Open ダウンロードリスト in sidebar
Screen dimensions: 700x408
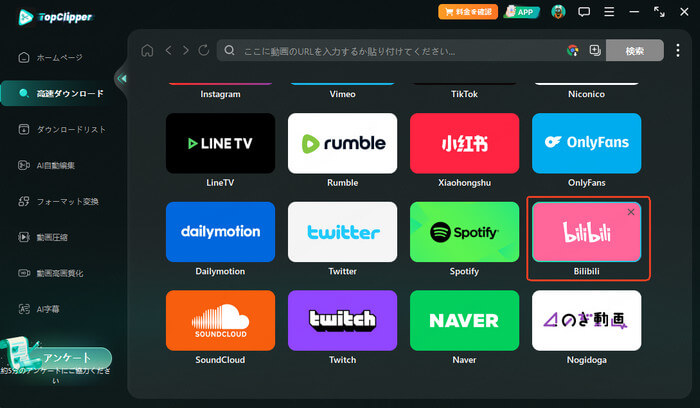62,129
